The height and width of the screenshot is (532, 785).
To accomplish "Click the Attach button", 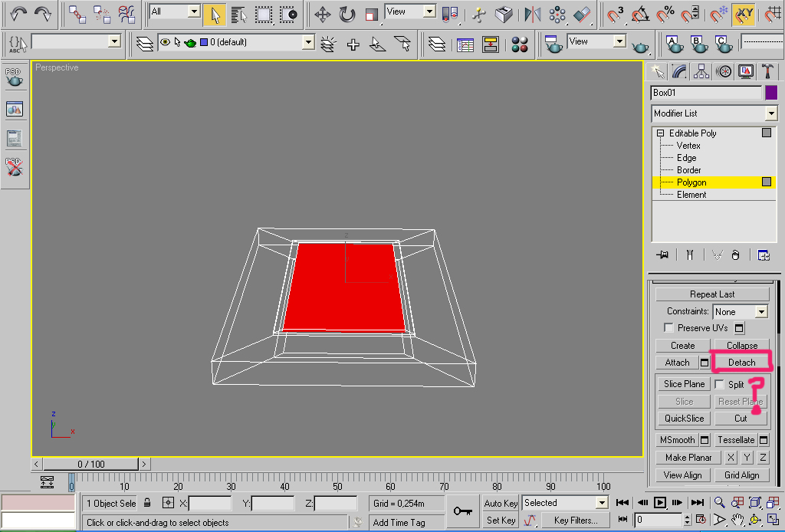I will click(x=678, y=363).
